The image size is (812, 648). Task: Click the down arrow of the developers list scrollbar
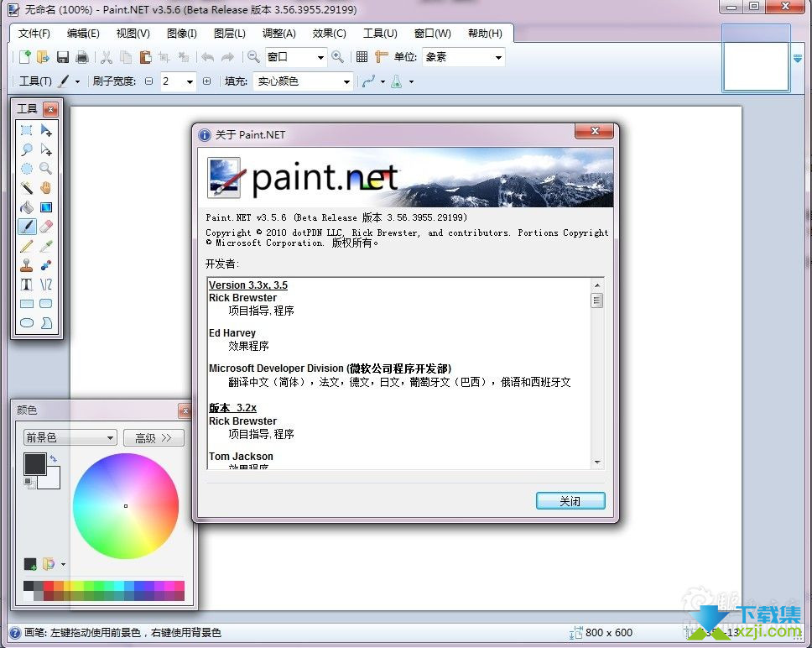coord(597,462)
